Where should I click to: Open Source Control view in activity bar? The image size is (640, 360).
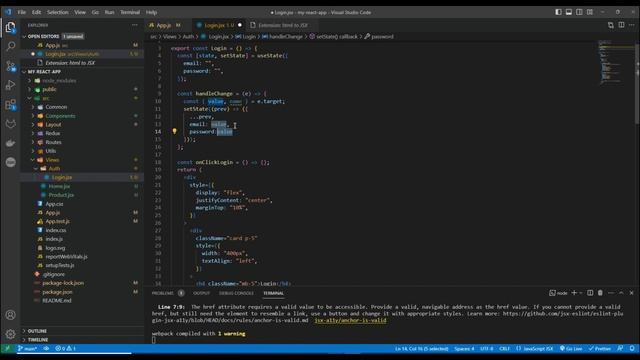click(x=11, y=66)
